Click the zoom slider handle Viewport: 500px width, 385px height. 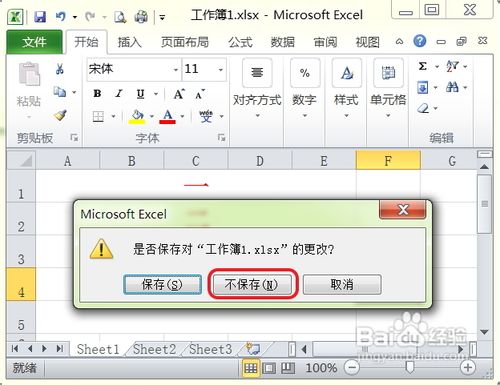(409, 368)
